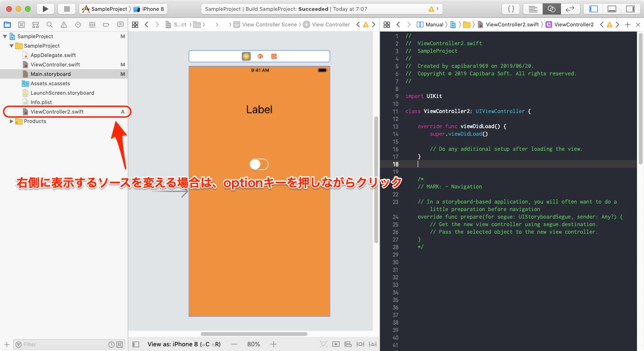Image resolution: width=644 pixels, height=351 pixels.
Task: Open Resolve Auto Layout Issues button
Action: pos(372,344)
